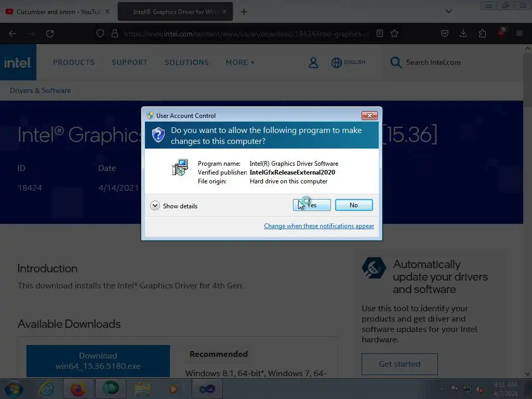The width and height of the screenshot is (532, 399).
Task: Click the muted volume tray icon
Action: pos(480,389)
